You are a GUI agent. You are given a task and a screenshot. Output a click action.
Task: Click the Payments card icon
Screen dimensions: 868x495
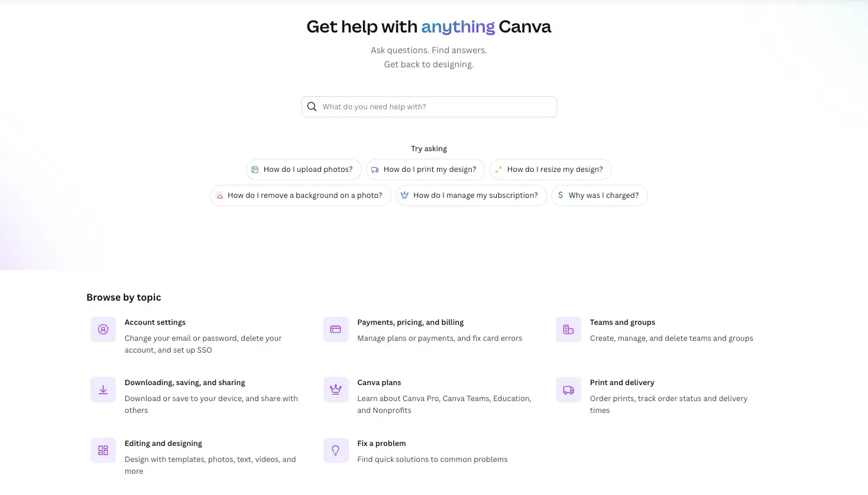[335, 329]
